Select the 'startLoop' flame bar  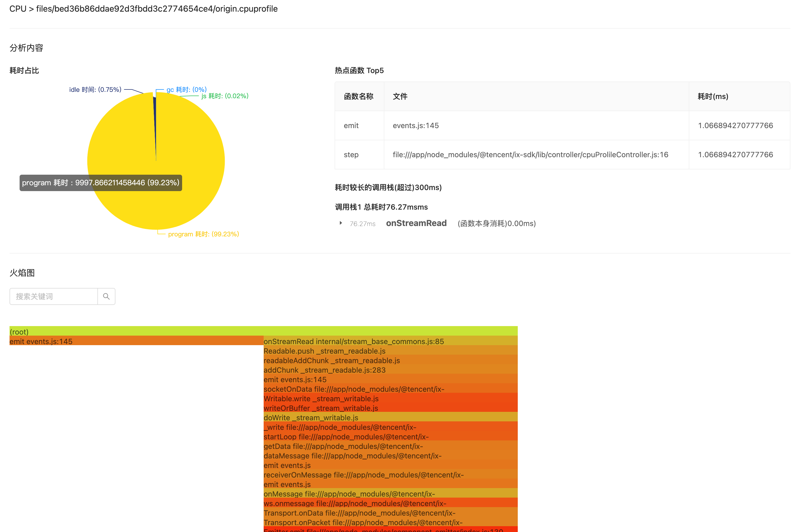click(390, 436)
